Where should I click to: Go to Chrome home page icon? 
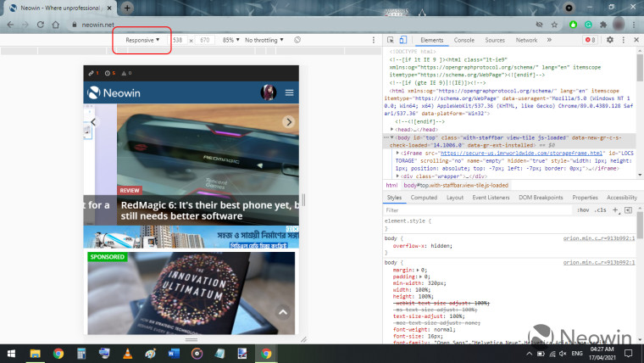click(x=56, y=25)
